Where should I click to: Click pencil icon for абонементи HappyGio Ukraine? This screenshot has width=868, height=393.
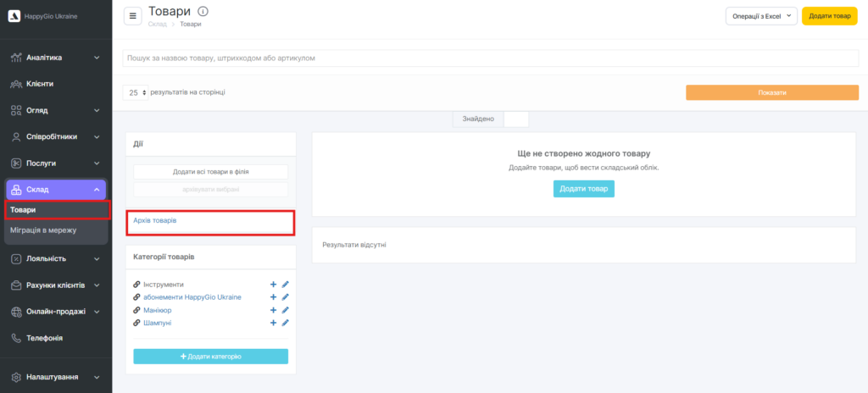(286, 297)
